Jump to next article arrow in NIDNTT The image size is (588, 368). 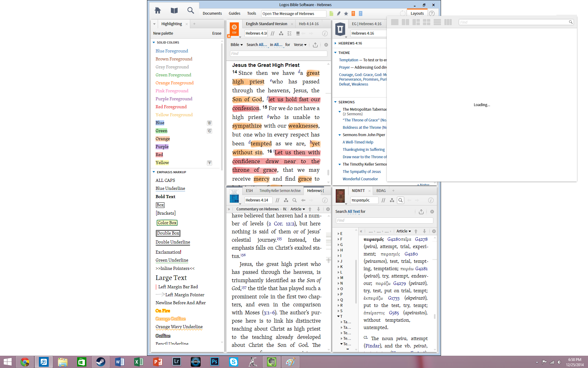coord(424,231)
